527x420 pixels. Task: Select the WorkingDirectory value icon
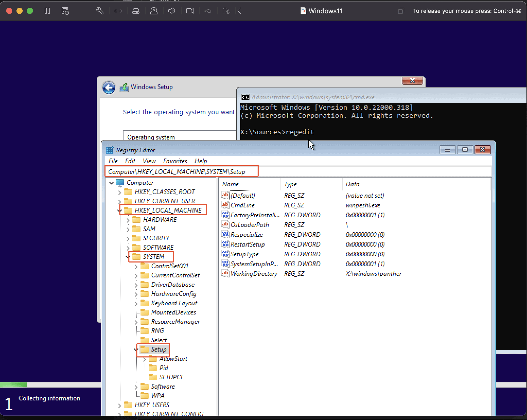(225, 273)
